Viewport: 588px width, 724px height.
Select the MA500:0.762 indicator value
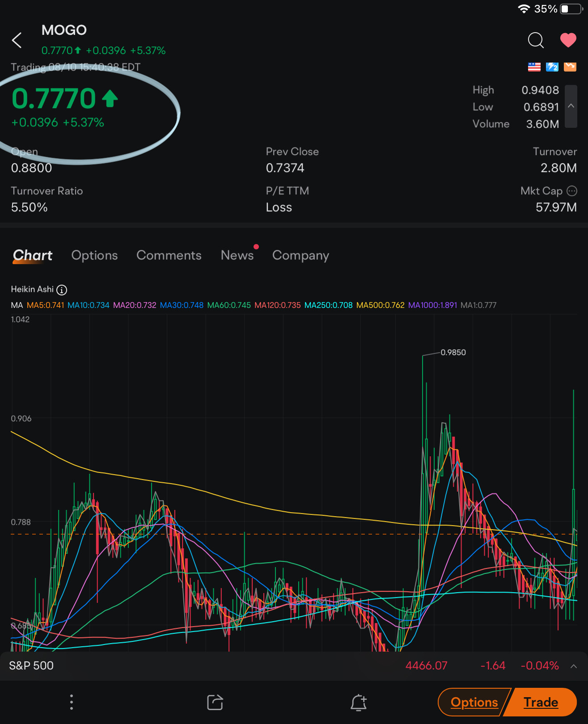381,305
